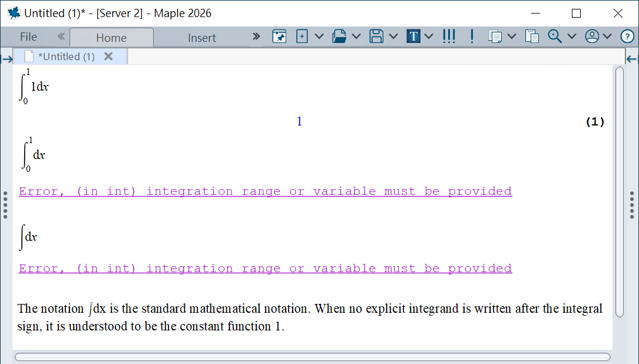Click the save disk icon
The width and height of the screenshot is (639, 364).
pyautogui.click(x=376, y=37)
